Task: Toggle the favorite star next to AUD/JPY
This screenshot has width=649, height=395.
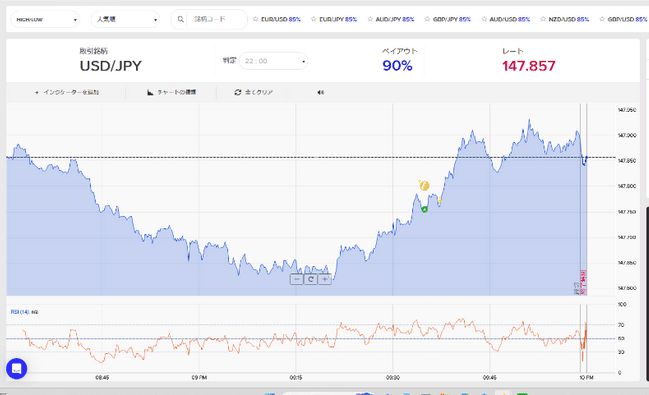Action: tap(370, 19)
